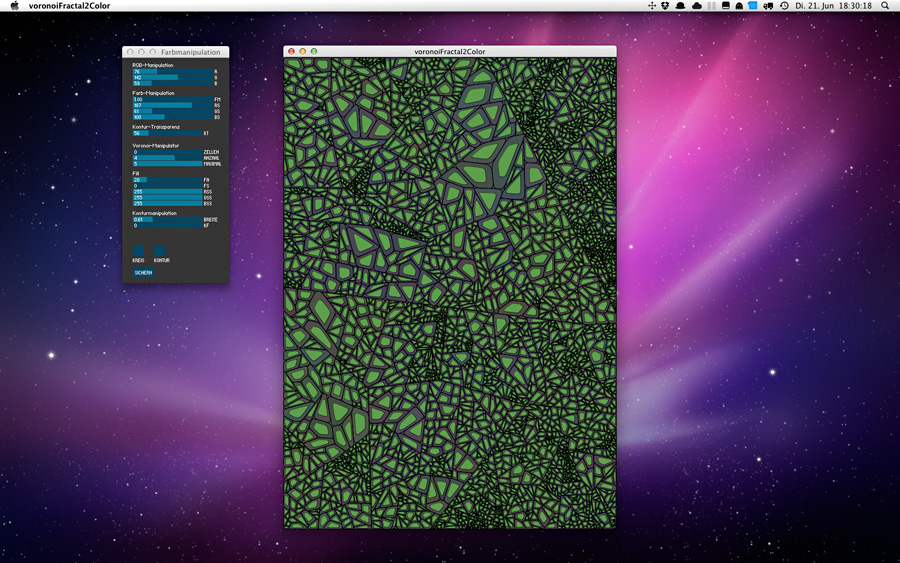Click the blue highlighted menu bar icon

coord(753,6)
